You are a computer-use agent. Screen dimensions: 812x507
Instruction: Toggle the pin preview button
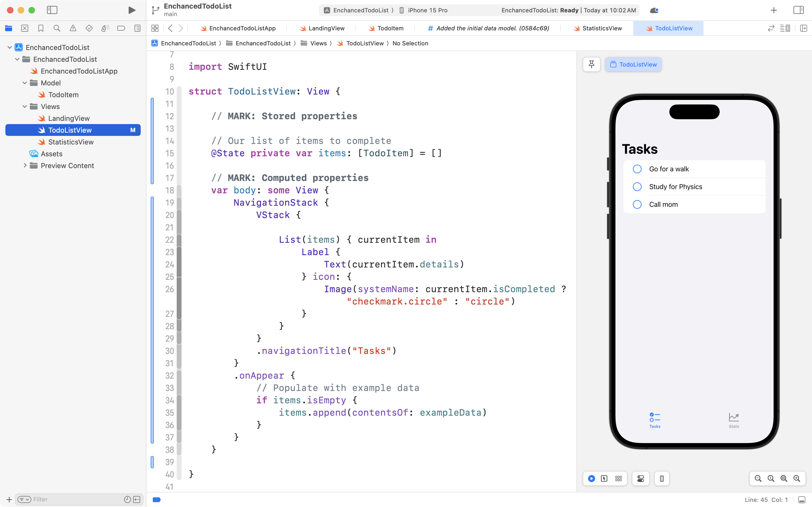click(591, 64)
